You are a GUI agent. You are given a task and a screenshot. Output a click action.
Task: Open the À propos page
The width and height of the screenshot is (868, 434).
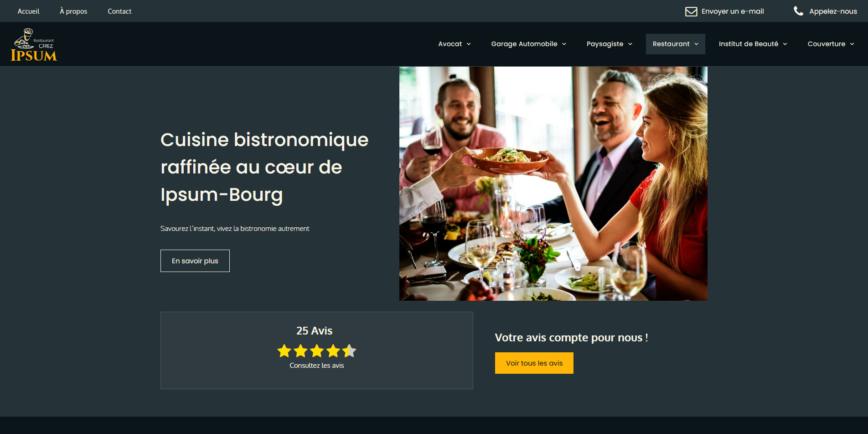[73, 11]
